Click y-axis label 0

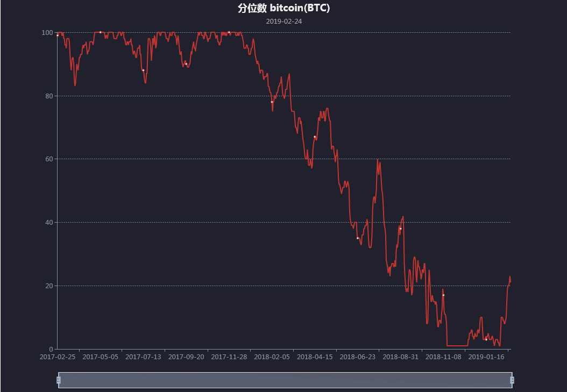[51, 350]
